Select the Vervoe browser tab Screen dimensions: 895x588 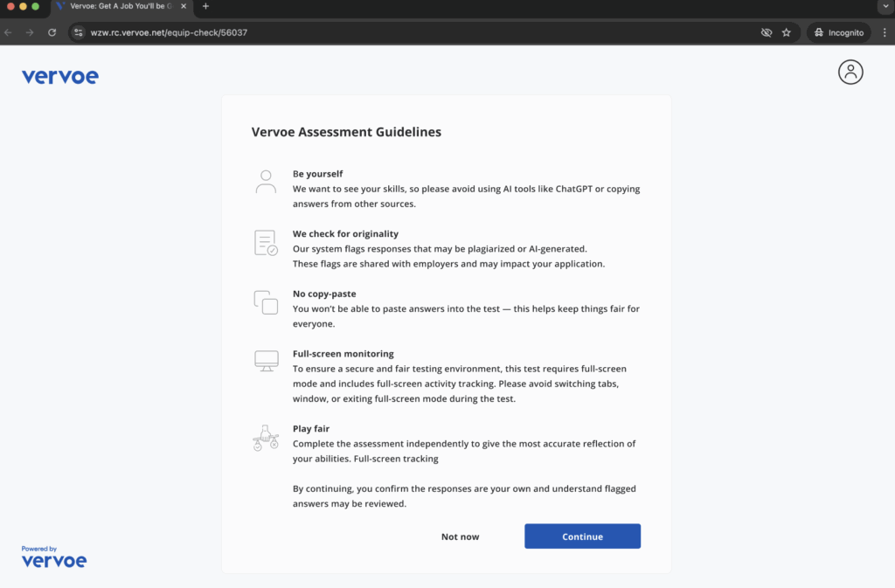pos(118,6)
